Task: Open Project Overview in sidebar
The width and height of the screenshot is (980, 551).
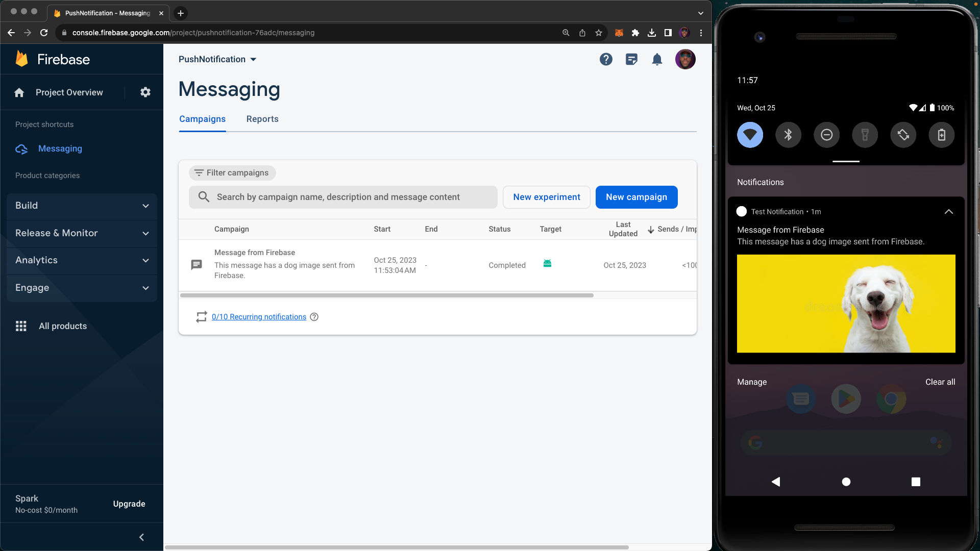Action: click(69, 92)
